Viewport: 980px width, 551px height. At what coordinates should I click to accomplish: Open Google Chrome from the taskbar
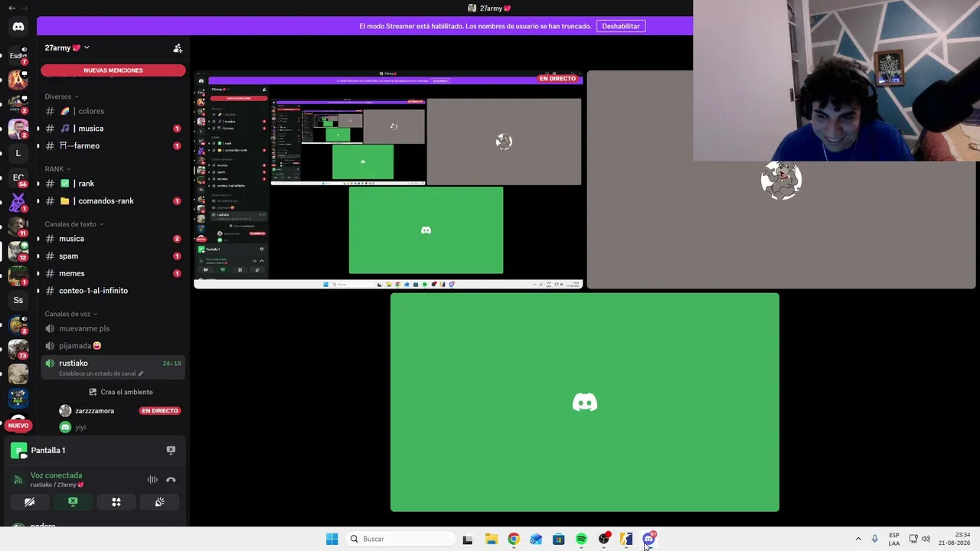point(514,539)
